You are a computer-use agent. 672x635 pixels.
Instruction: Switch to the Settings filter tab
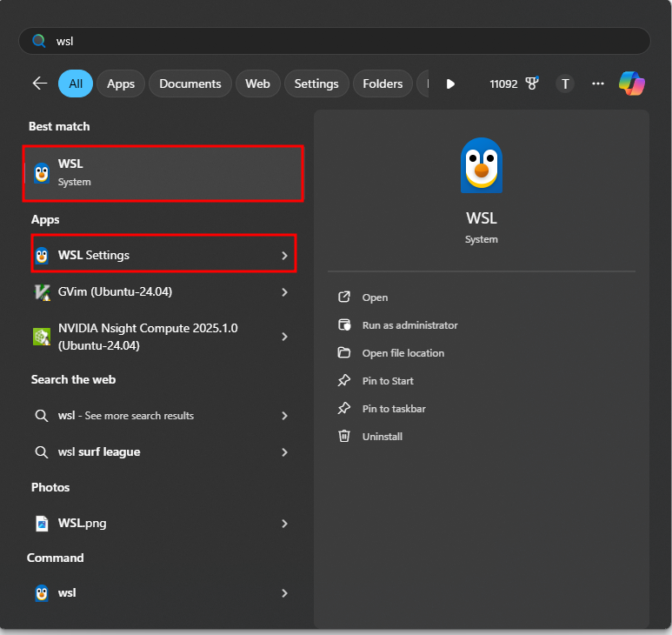point(316,84)
